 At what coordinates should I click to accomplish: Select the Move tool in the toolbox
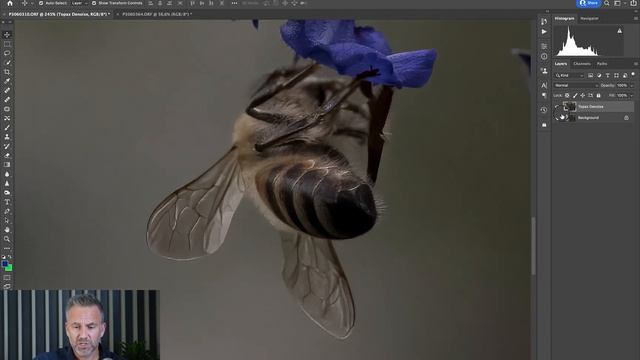(7, 35)
